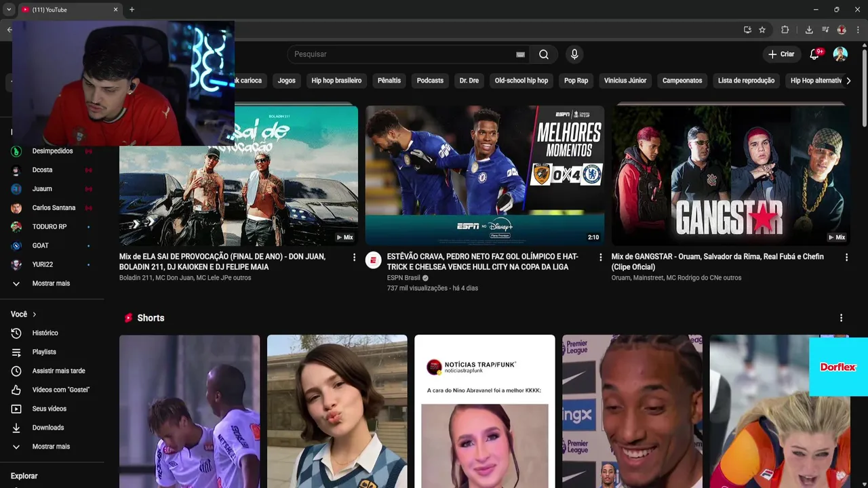Select the Pop Rap filter chip

coord(576,81)
